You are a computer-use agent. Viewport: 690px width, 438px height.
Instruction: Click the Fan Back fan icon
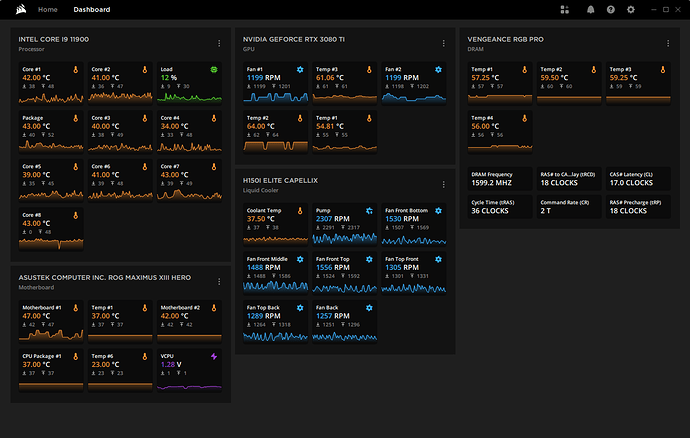coord(369,308)
